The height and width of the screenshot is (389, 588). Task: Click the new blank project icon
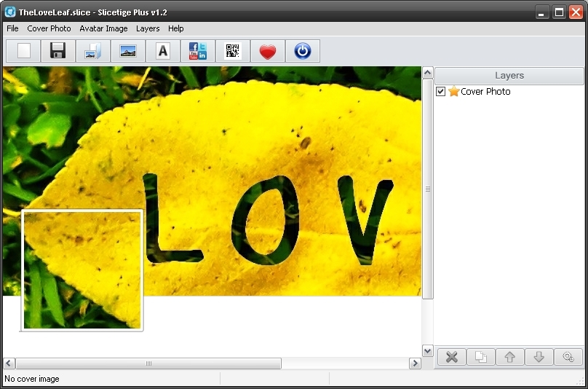tap(24, 51)
